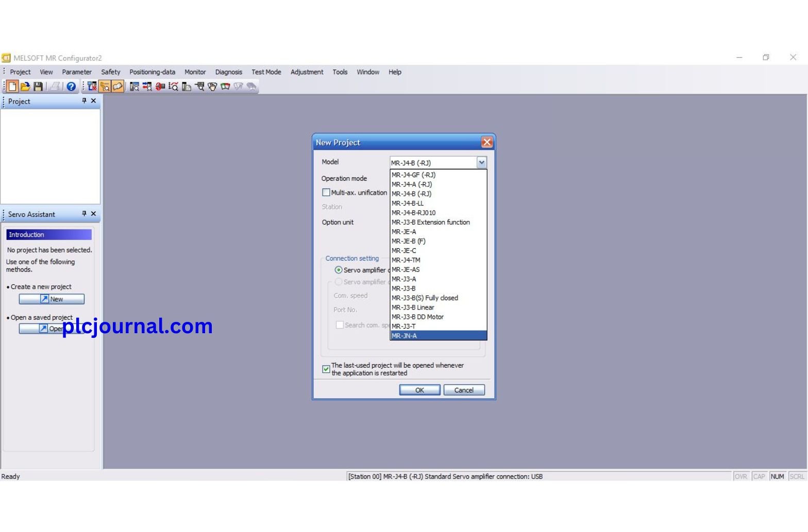
Task: Collapse the Model dropdown arrow
Action: 481,163
